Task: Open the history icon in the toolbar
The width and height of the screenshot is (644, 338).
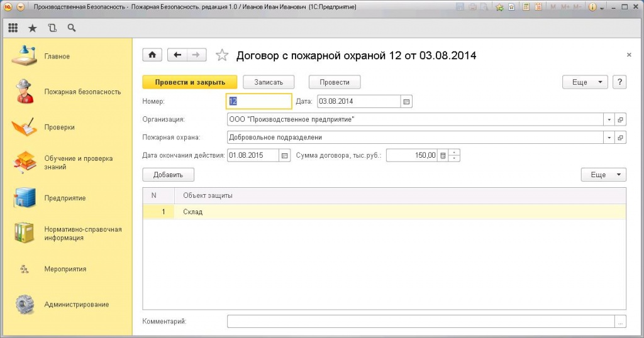Action: 52,28
